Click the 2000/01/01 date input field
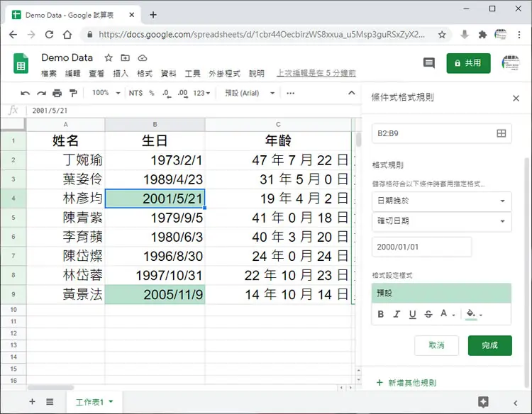Viewport: 532px width, 414px height. pyautogui.click(x=422, y=247)
